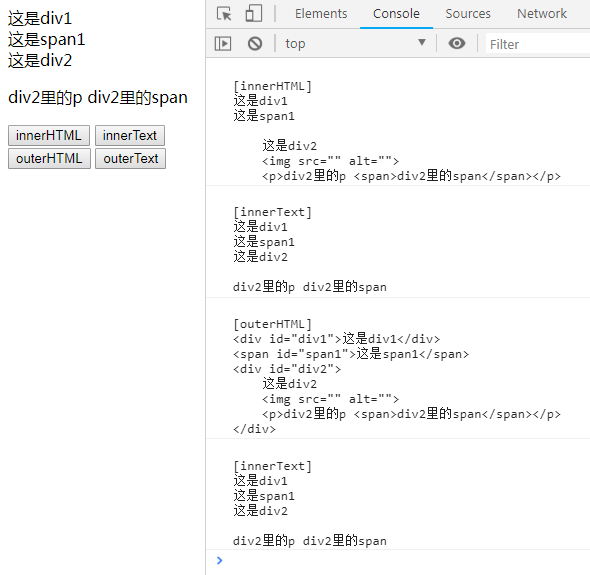Click the '<div id="div2">' console log line
590x575 pixels.
click(287, 369)
